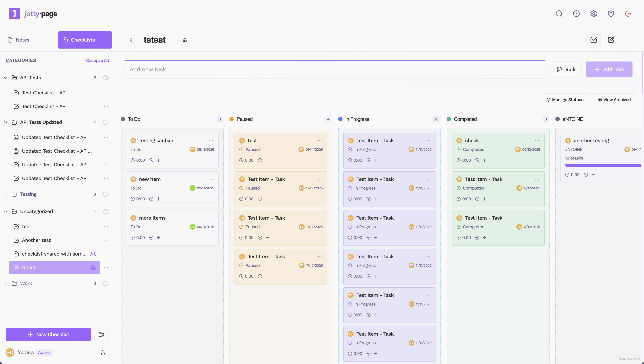The height and width of the screenshot is (364, 644).
Task: Click the clock status icon on 'check' card
Action: tap(459, 150)
